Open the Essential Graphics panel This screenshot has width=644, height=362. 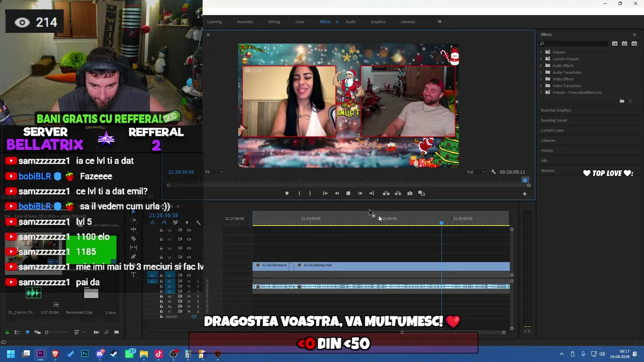pos(556,110)
